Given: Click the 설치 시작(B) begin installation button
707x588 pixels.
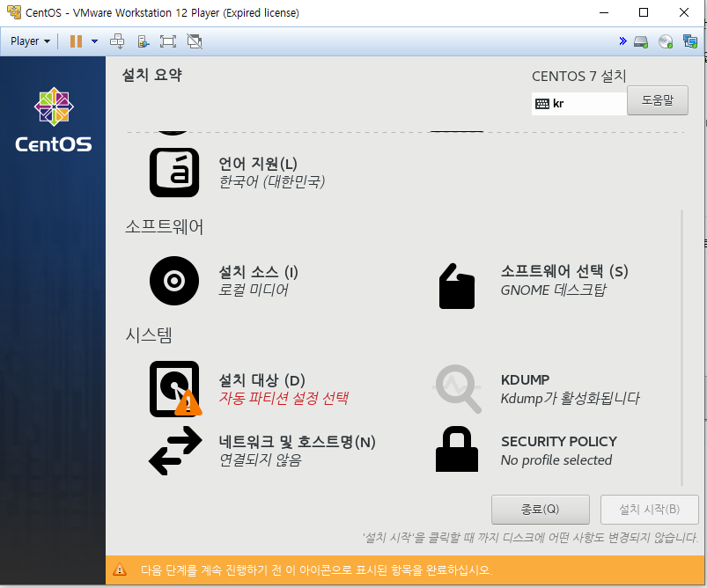Looking at the screenshot, I should [649, 510].
